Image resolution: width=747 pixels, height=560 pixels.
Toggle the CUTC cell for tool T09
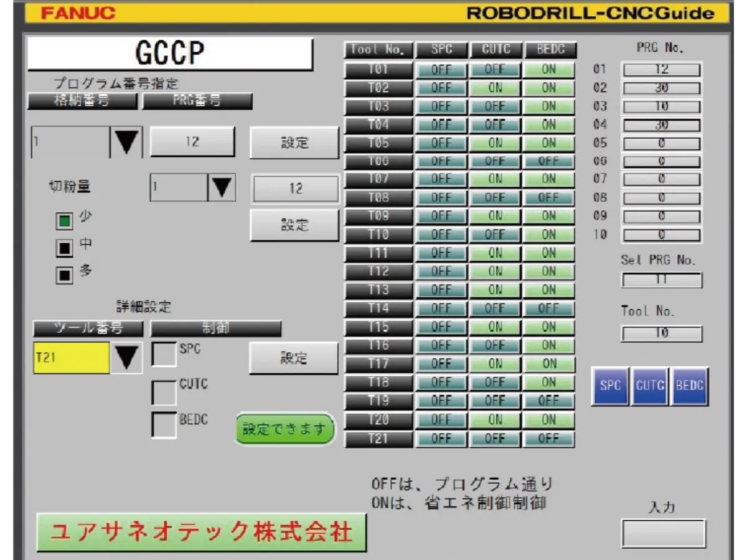point(495,216)
